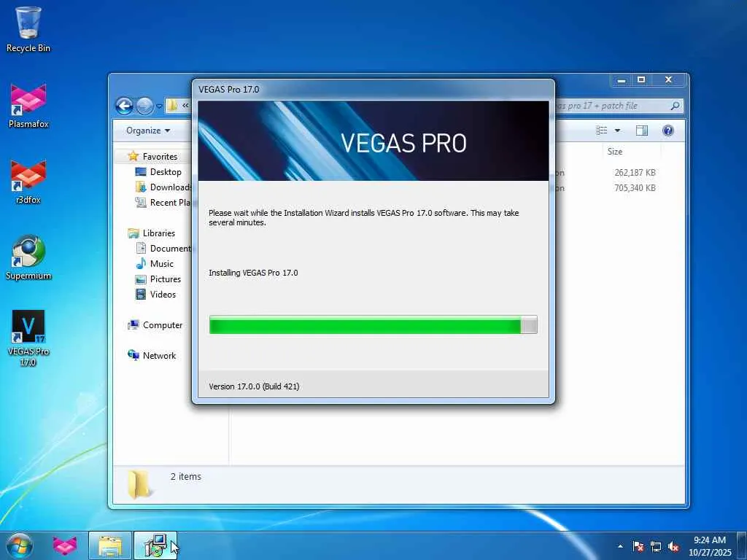Open Downloads in the navigation pane
This screenshot has width=747, height=560.
(x=163, y=187)
